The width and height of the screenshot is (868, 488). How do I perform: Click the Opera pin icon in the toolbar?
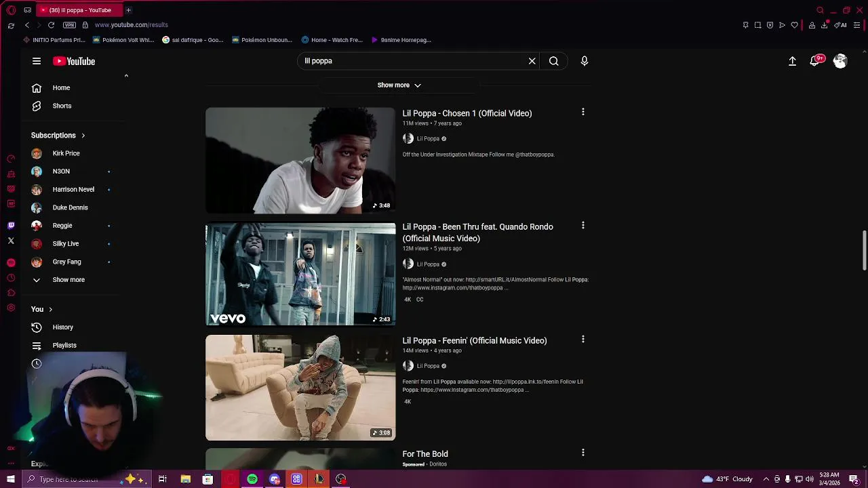pyautogui.click(x=746, y=25)
